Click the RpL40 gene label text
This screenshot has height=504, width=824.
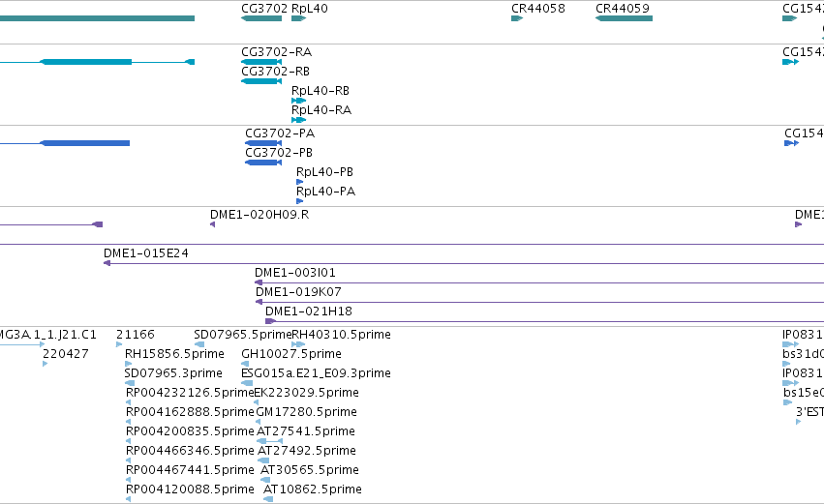310,9
